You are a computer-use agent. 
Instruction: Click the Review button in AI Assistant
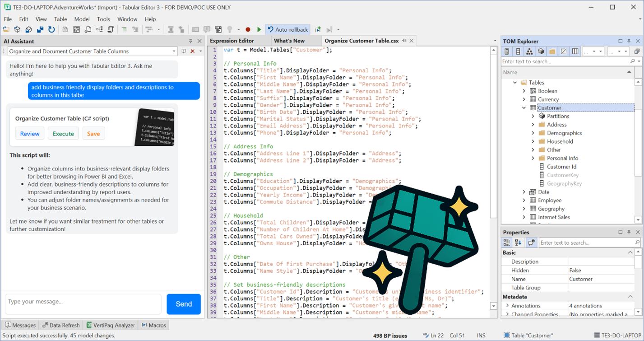tap(30, 133)
